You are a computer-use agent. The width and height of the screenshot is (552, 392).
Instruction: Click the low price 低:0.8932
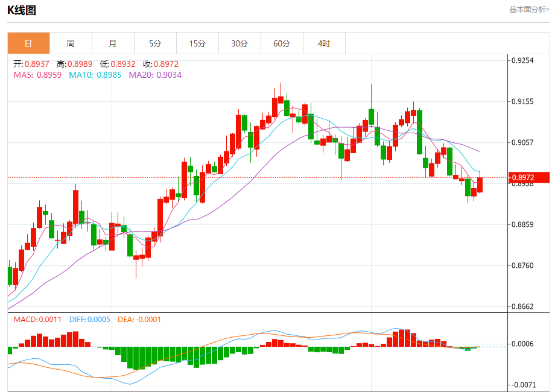pyautogui.click(x=118, y=64)
